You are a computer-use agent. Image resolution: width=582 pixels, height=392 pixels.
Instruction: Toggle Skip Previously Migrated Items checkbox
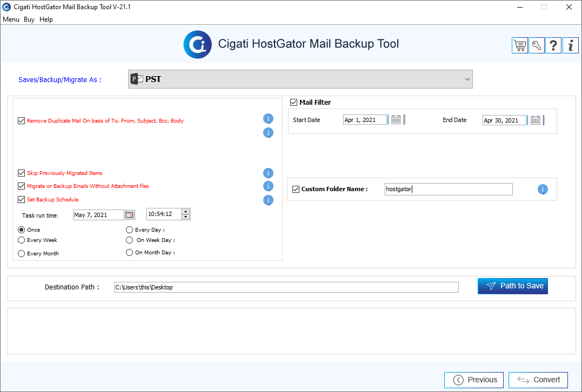22,173
